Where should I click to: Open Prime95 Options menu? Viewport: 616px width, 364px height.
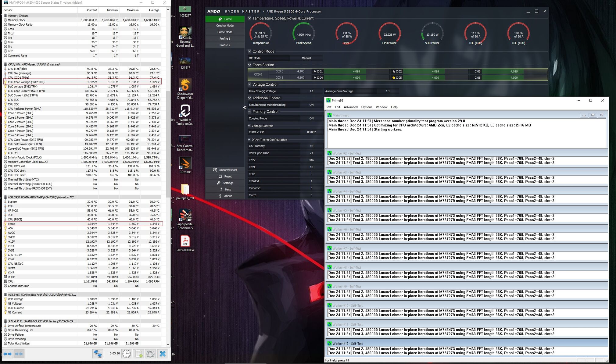coord(367,107)
